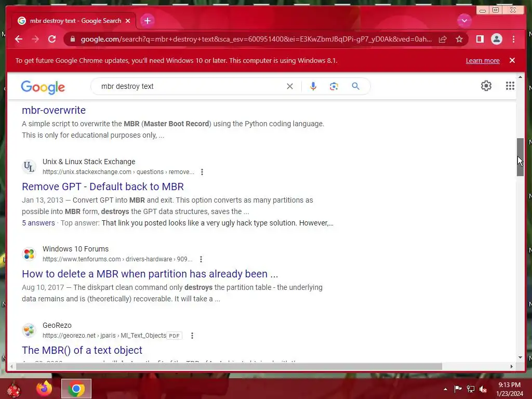The width and height of the screenshot is (532, 399).
Task: Share this page using the share icon
Action: (443, 39)
